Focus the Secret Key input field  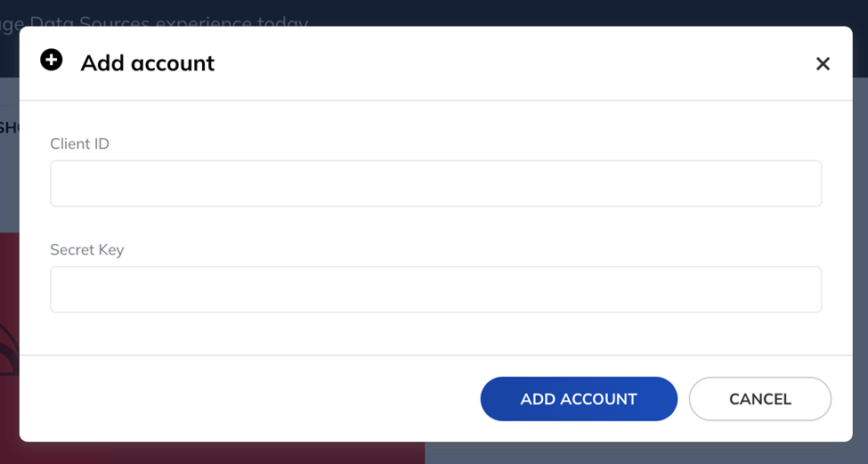coord(435,289)
